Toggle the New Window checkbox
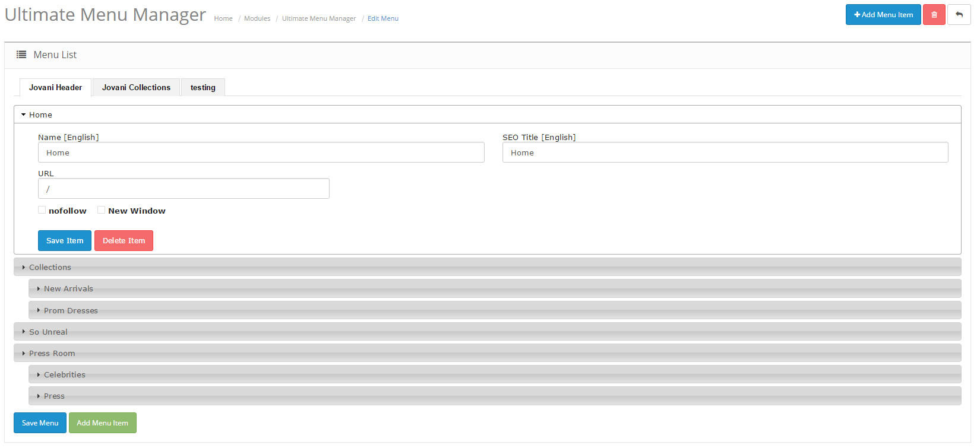This screenshot has width=980, height=448. [x=102, y=210]
